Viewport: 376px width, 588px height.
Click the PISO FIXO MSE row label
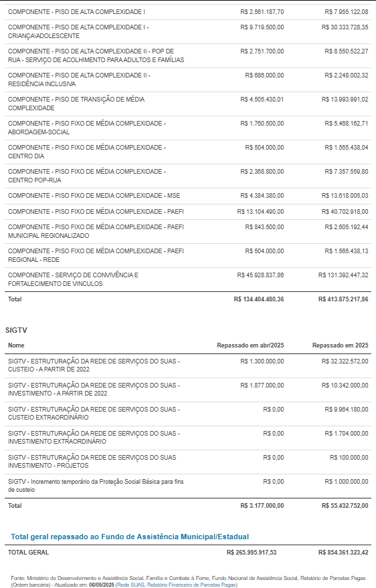pos(94,196)
